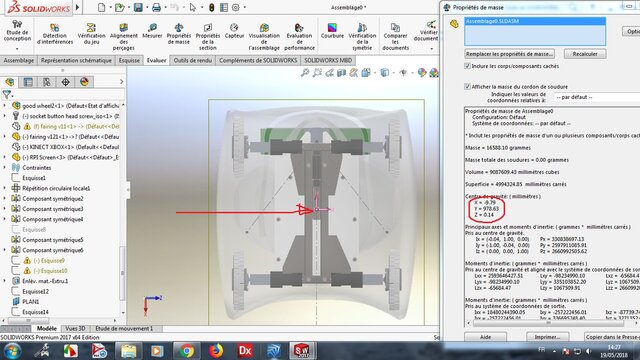Screen dimensions: 640x360
Task: Click the rebuild traffic light icon
Action: 211,7
